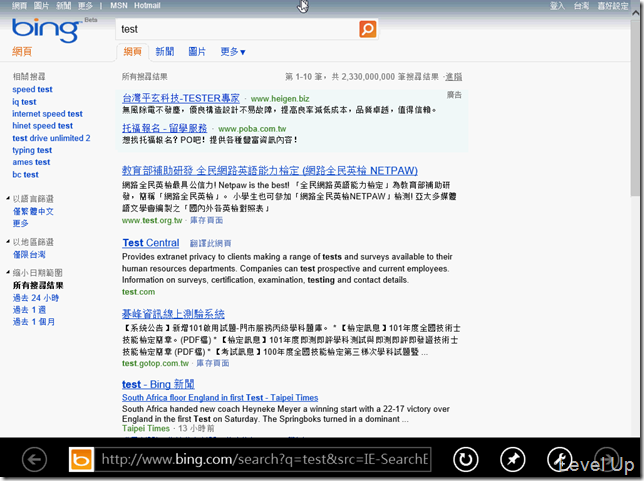Click www.heigen.biz ad URL text
This screenshot has width=644, height=481.
coord(280,99)
